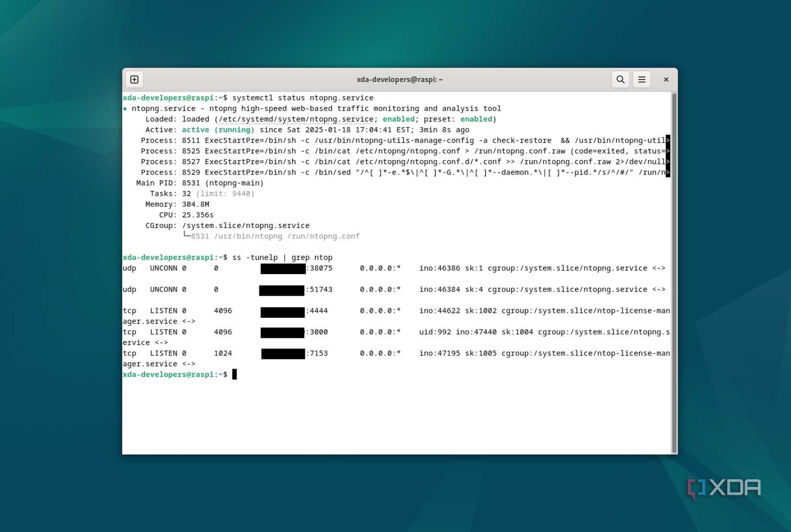Viewport: 791px width, 532px height.
Task: Click the truncation arrow on Process 8511 line
Action: pos(668,140)
